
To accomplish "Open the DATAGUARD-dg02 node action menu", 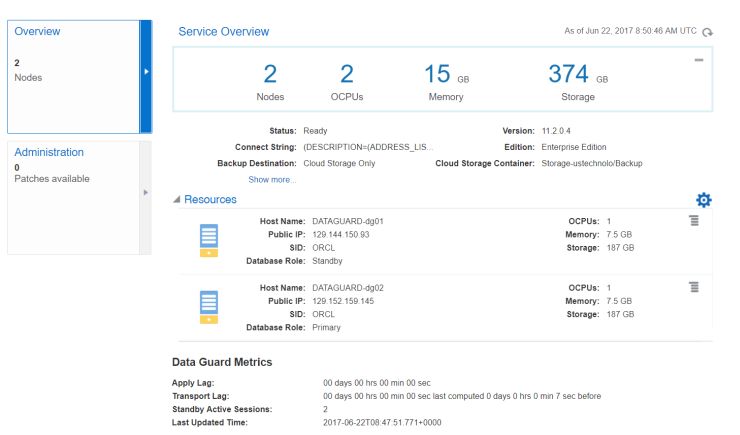I will 694,287.
